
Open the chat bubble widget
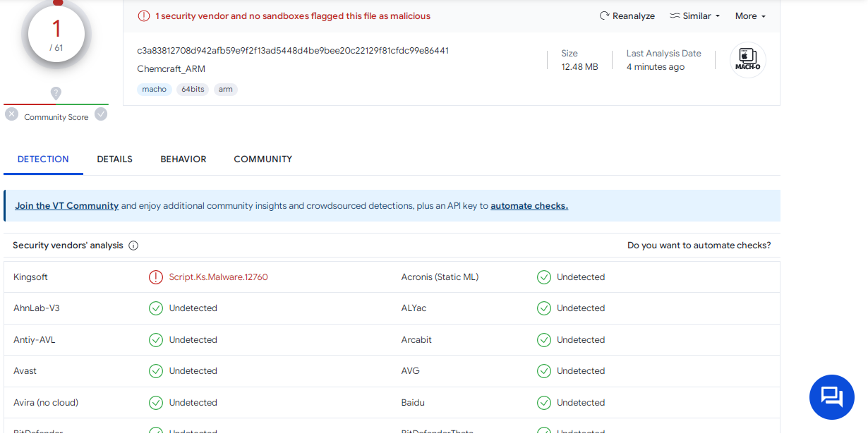tap(831, 397)
